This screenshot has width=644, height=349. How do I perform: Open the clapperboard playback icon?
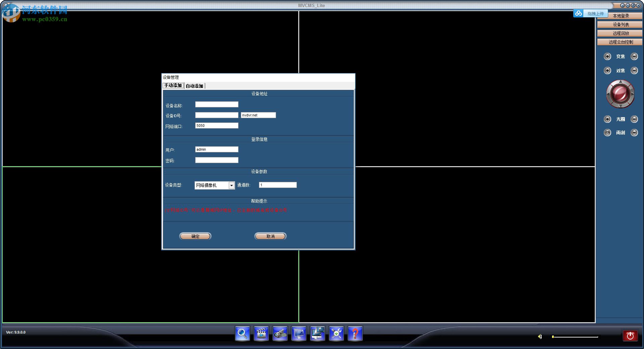click(261, 334)
